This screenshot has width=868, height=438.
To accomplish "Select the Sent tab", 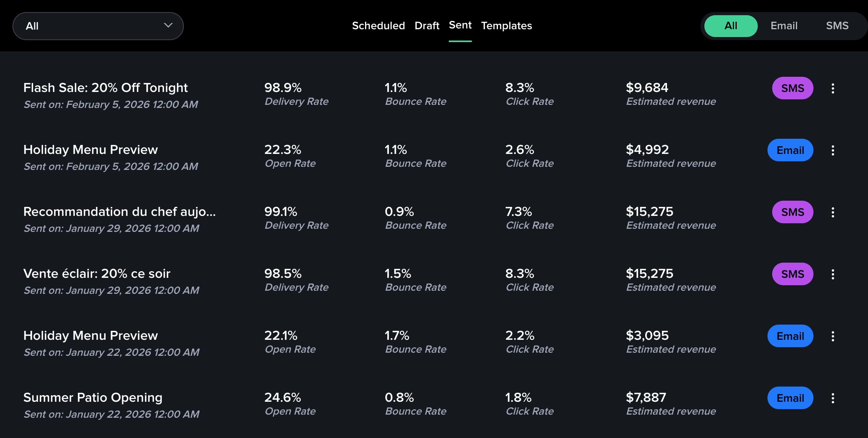I will [460, 25].
